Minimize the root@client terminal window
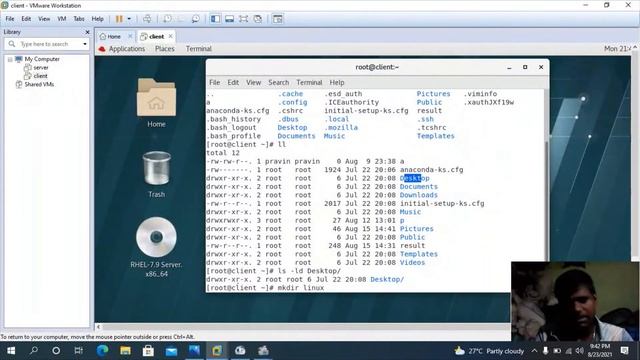Image resolution: width=640 pixels, height=360 pixels. tap(509, 67)
